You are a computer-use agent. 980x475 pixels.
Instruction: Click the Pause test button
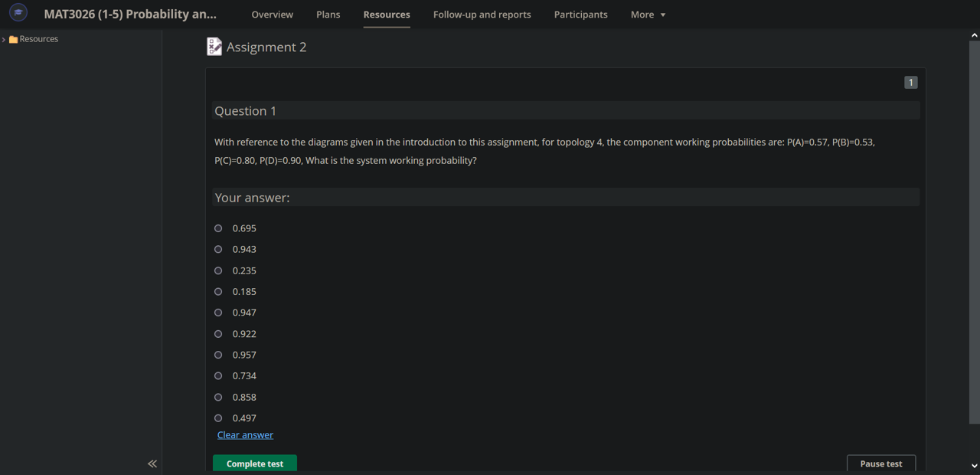(881, 464)
